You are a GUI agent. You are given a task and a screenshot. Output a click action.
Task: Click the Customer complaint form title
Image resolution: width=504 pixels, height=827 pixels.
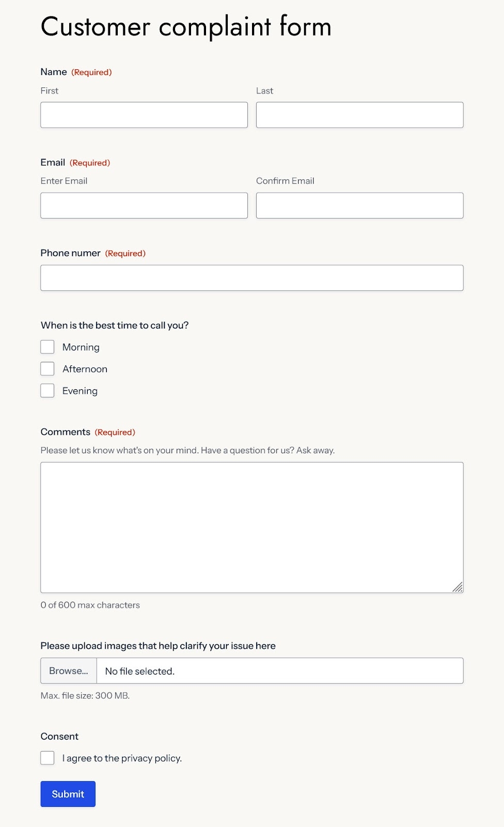(x=186, y=27)
